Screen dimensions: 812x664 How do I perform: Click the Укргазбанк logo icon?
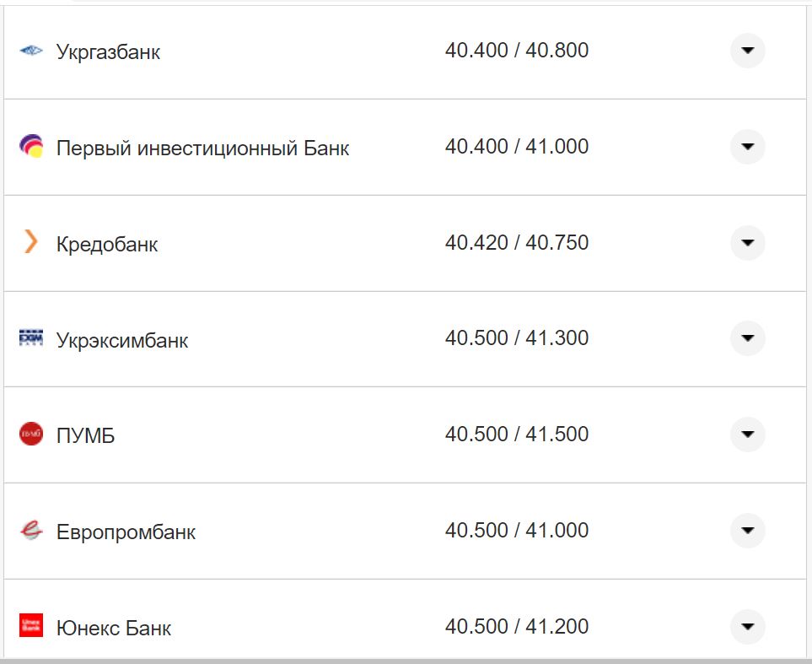[31, 51]
